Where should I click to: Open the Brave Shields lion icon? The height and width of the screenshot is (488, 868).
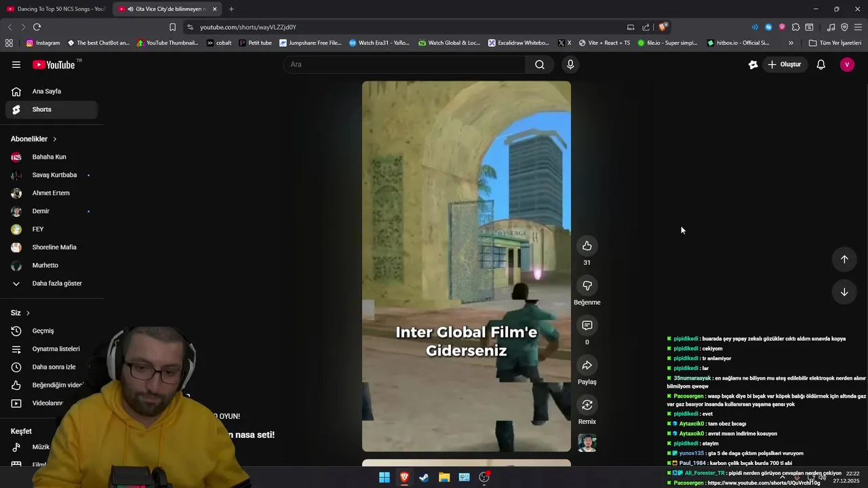(663, 27)
